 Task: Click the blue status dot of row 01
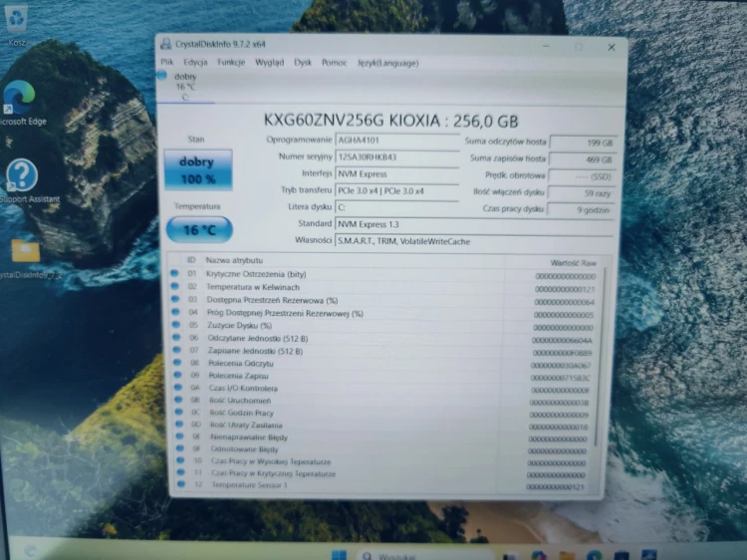[x=174, y=273]
